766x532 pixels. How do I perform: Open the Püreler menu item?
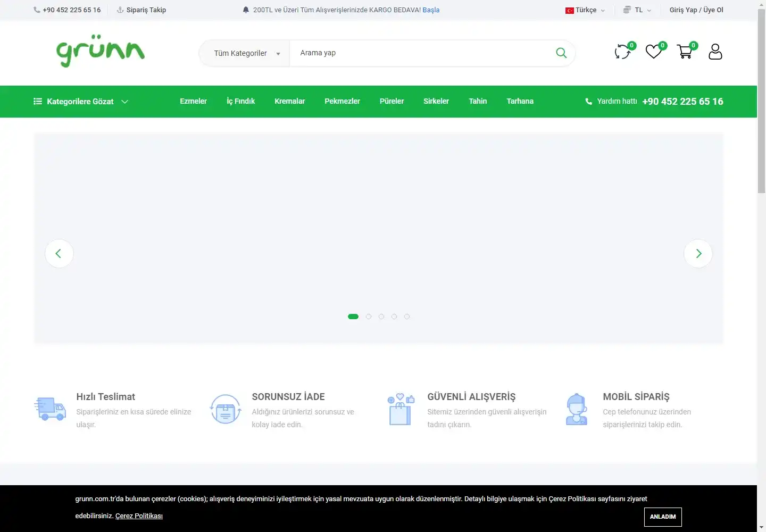[392, 101]
